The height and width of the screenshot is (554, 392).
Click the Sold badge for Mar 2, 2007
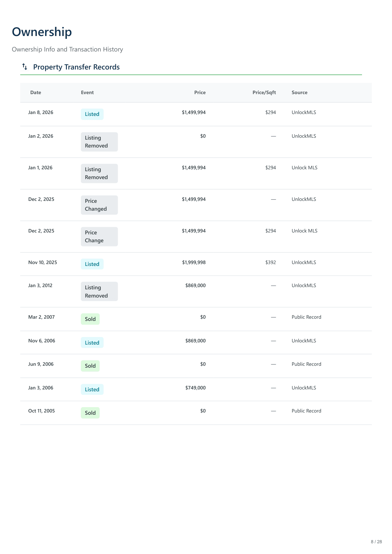tap(90, 319)
